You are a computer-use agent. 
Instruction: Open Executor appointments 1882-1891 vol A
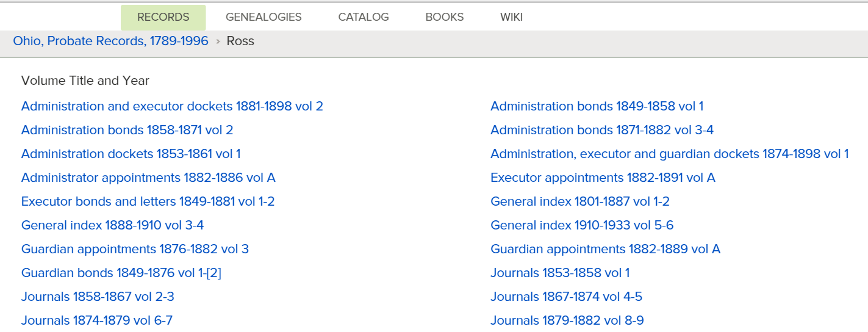pyautogui.click(x=603, y=178)
